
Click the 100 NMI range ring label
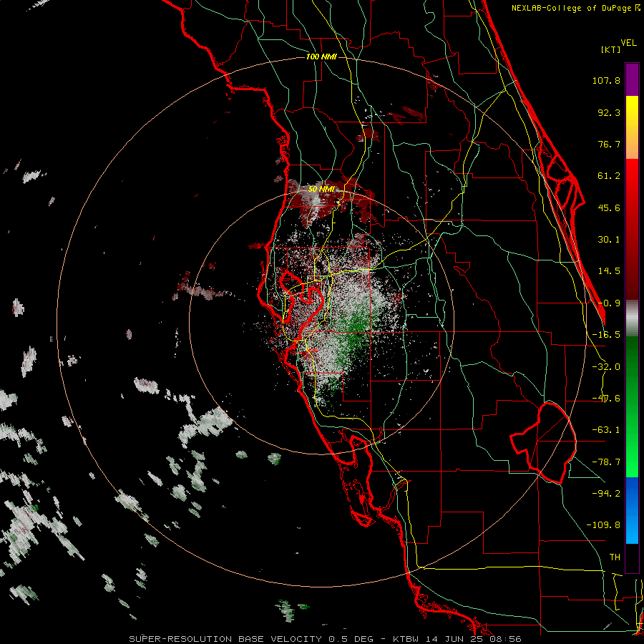321,57
